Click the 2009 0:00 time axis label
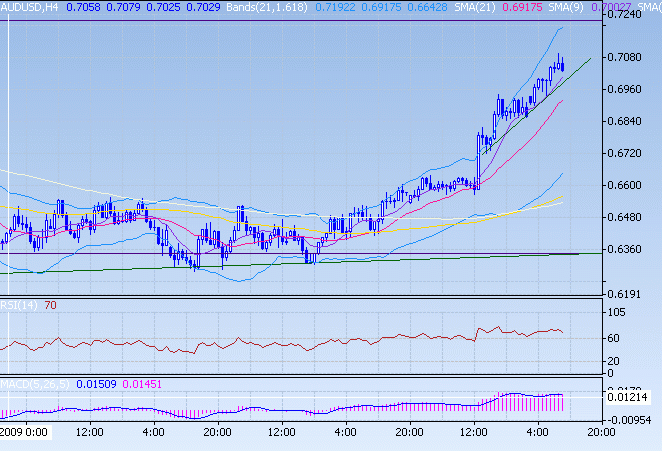 click(x=24, y=433)
